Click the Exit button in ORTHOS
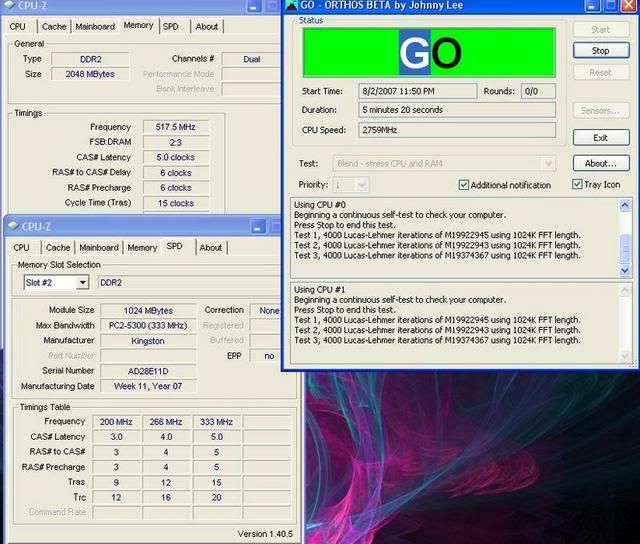Viewport: 640px width, 544px height. (600, 138)
